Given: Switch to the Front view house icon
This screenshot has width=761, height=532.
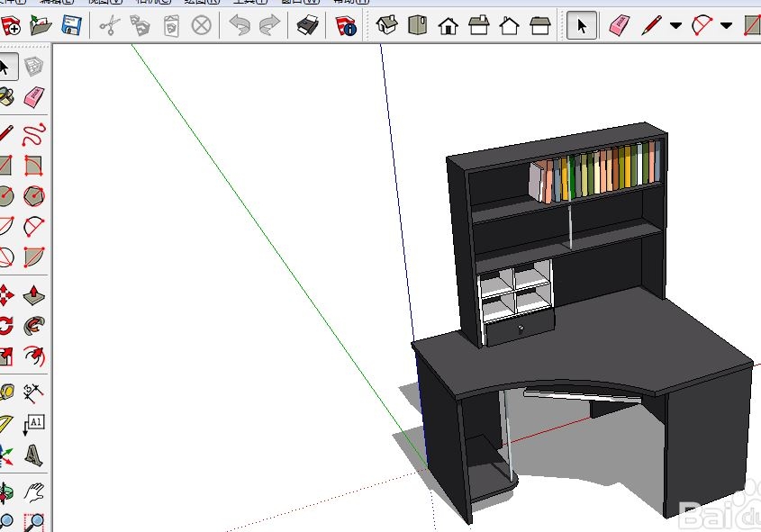Looking at the screenshot, I should tap(448, 25).
